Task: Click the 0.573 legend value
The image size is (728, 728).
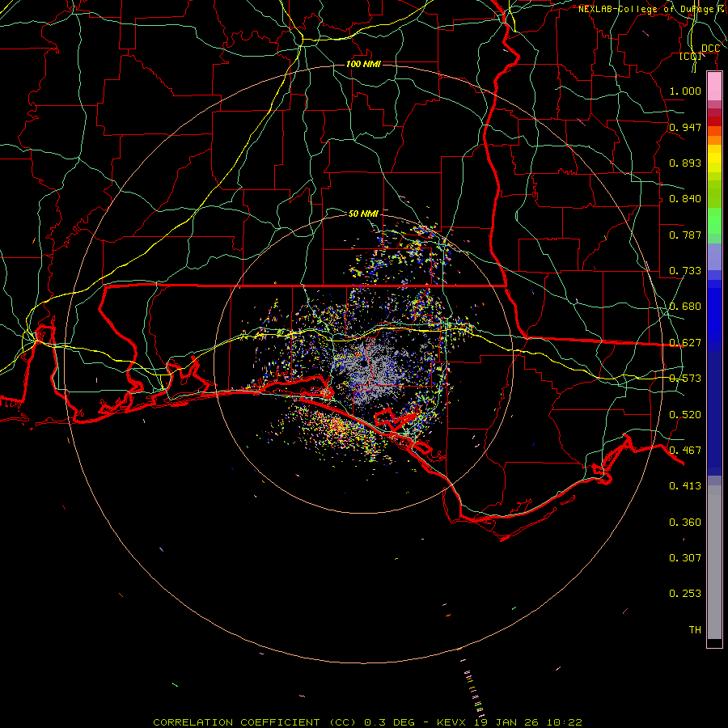Action: (684, 378)
